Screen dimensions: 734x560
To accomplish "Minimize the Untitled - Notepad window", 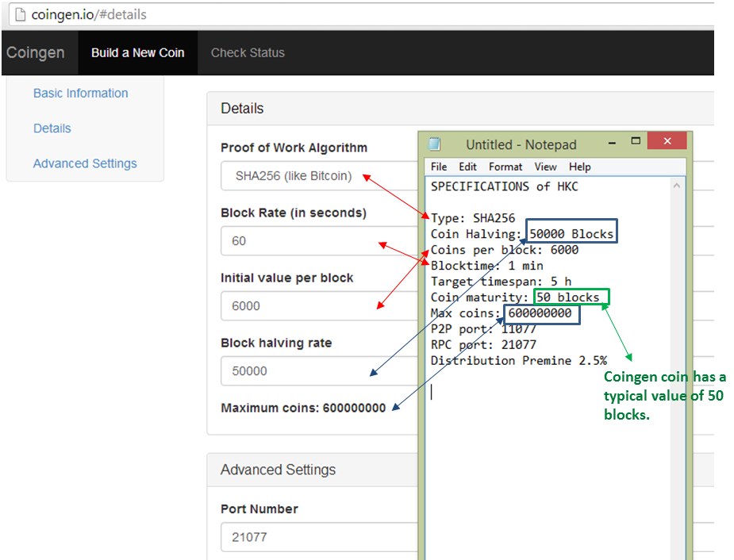I will [612, 143].
